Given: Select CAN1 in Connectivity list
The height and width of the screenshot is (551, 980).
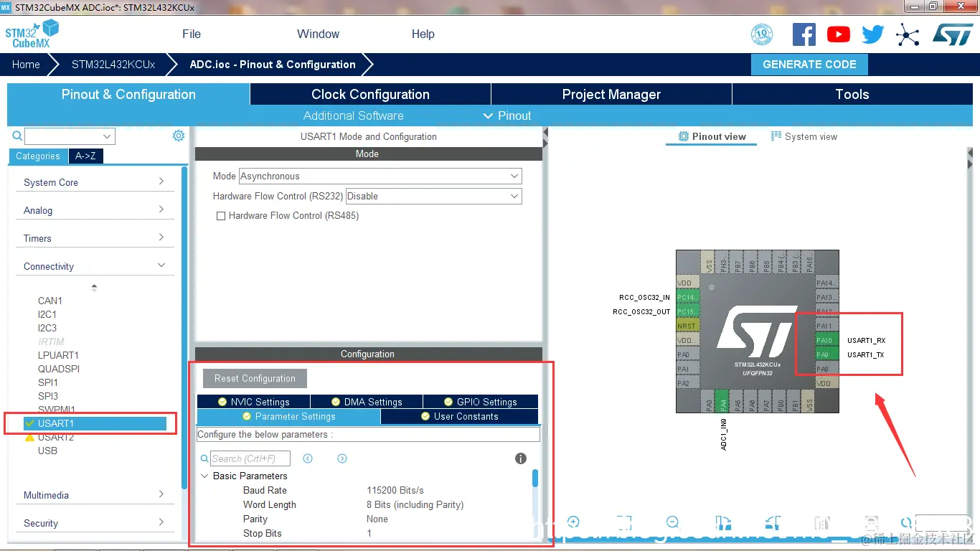Looking at the screenshot, I should point(50,301).
